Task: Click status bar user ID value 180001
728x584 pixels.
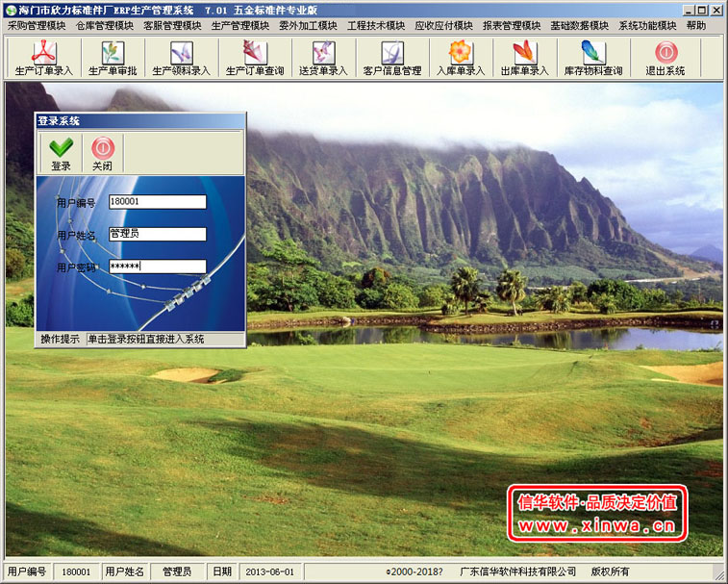Action: (76, 571)
